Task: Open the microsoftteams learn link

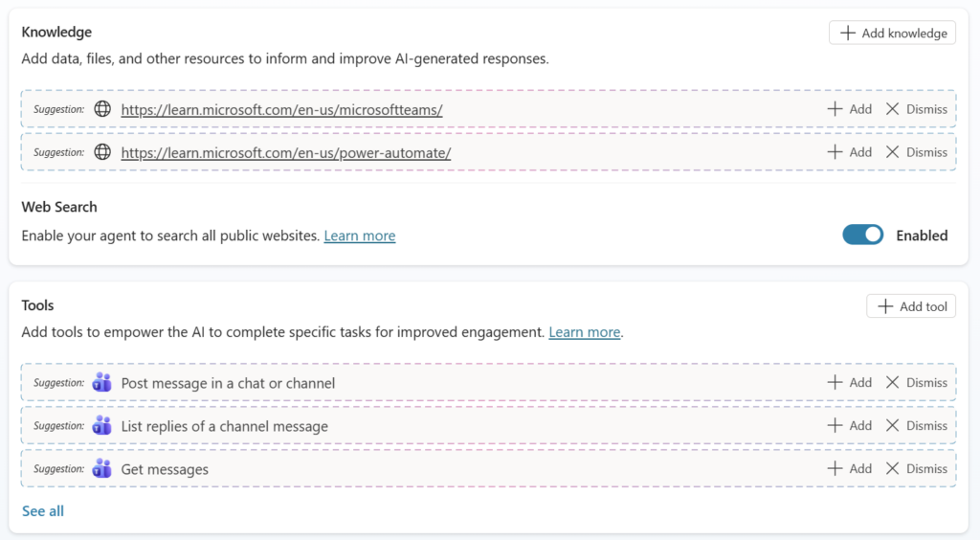Action: click(282, 109)
